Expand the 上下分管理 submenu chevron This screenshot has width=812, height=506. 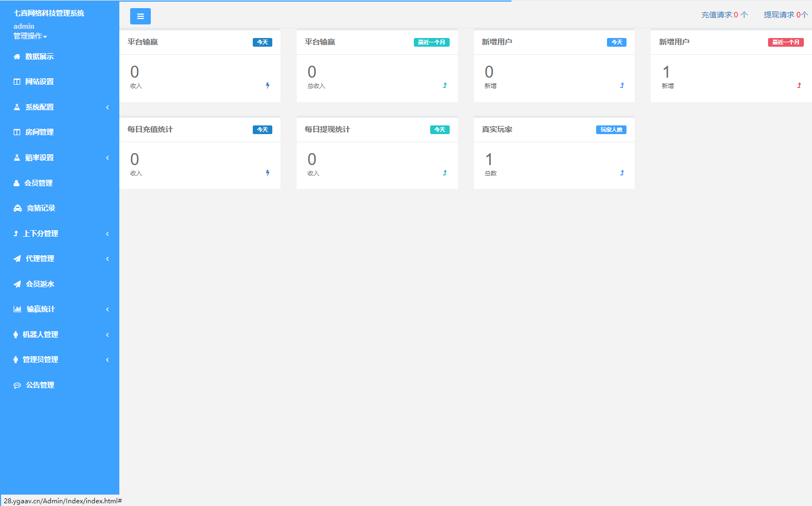107,234
